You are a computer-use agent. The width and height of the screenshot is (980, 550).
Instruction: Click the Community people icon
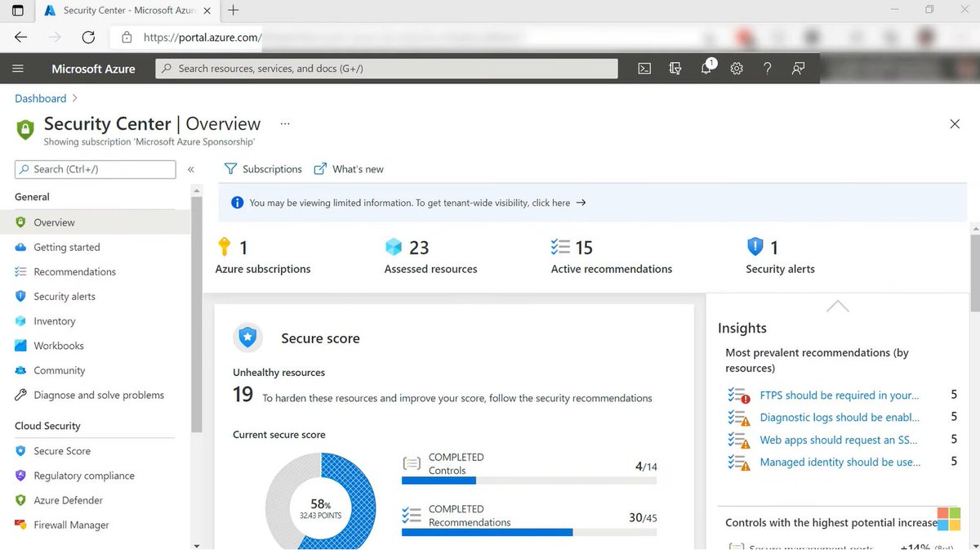(x=20, y=370)
